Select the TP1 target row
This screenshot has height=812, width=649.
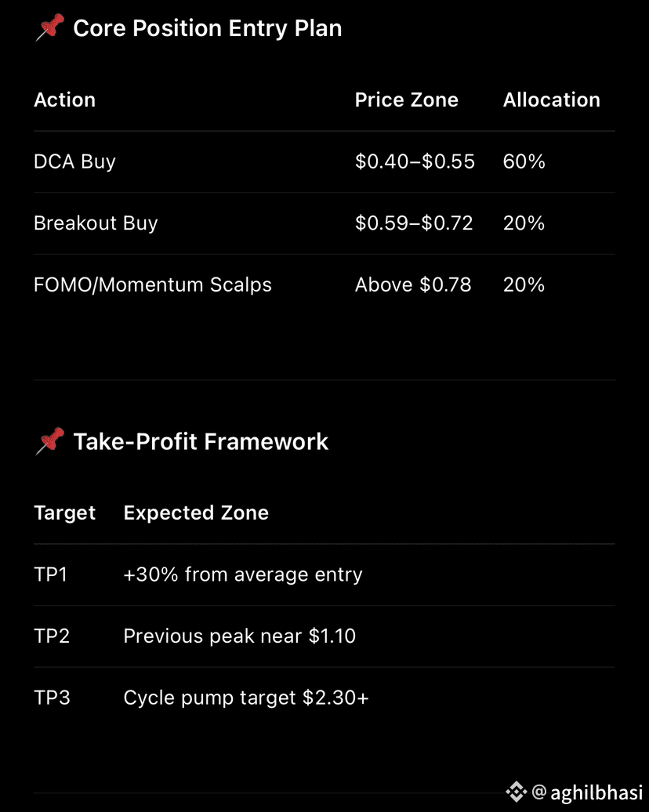tap(324, 575)
